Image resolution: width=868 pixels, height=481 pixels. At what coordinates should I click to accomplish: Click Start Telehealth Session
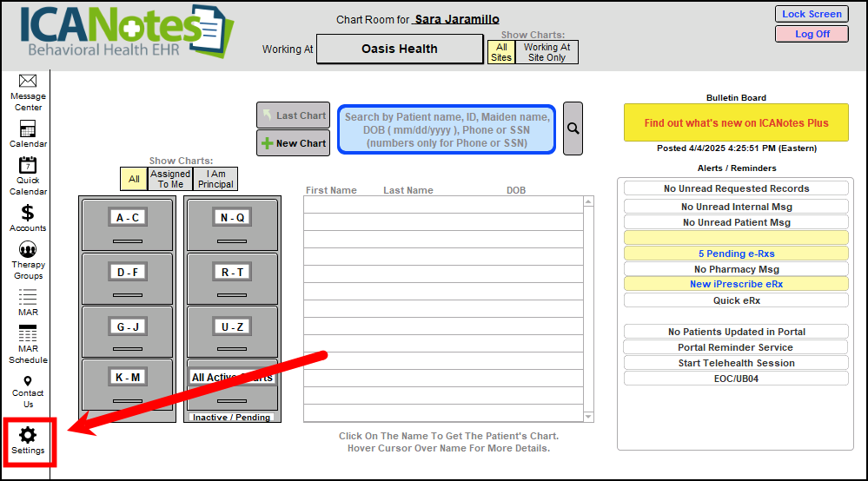click(736, 363)
